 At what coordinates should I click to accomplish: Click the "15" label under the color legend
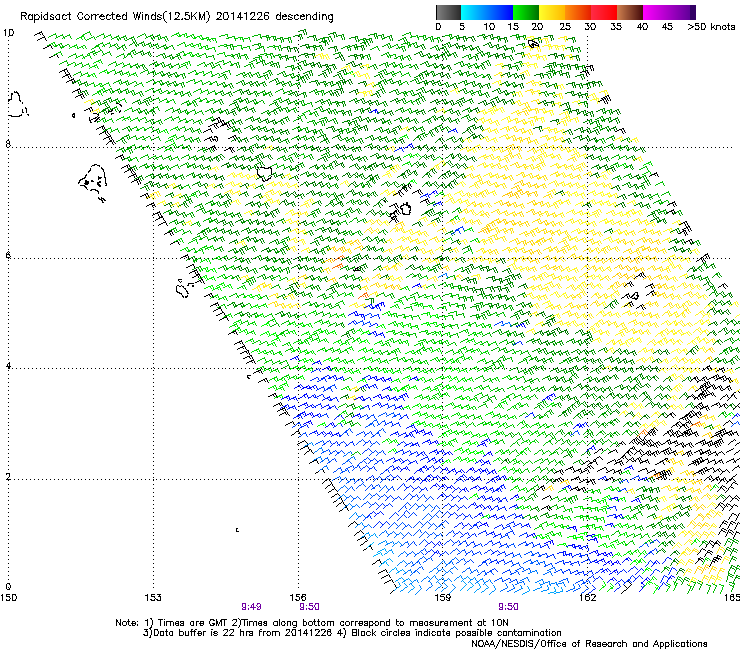(x=513, y=27)
